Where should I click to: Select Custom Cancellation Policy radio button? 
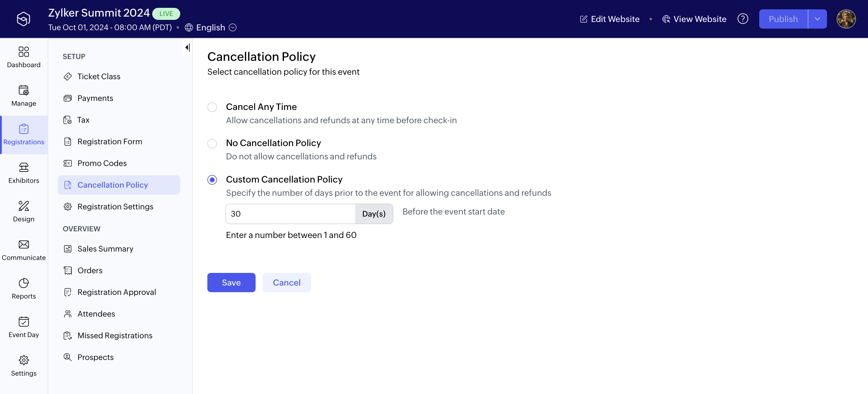212,180
